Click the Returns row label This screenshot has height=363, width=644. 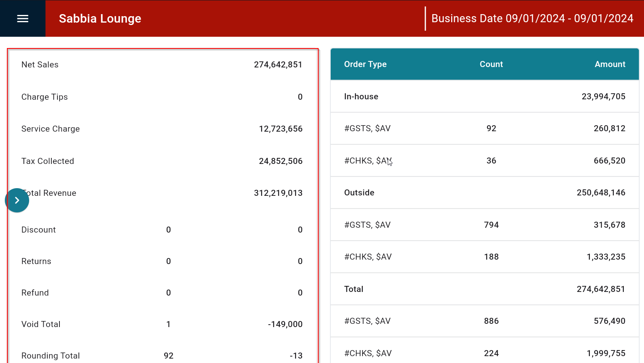[36, 261]
